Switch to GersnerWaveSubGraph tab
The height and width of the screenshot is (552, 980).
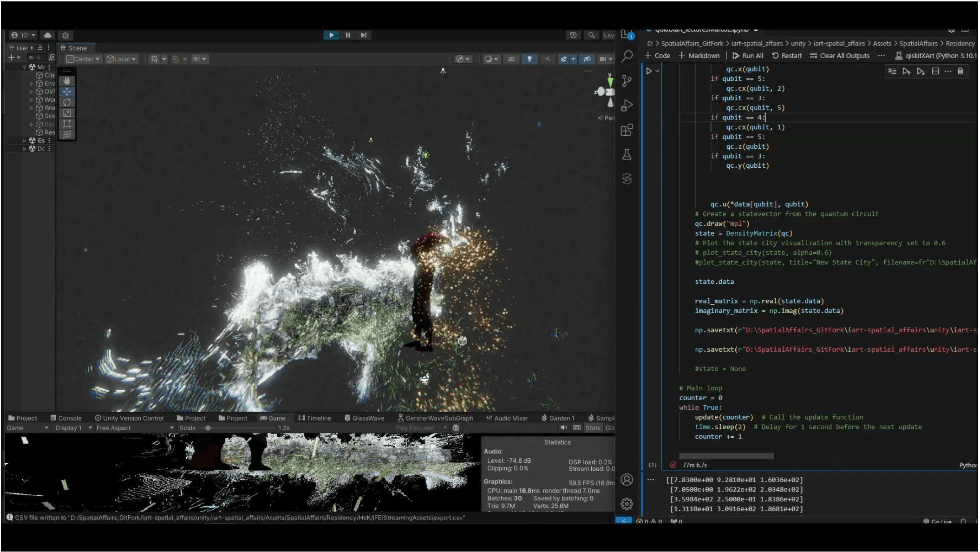[x=435, y=418]
